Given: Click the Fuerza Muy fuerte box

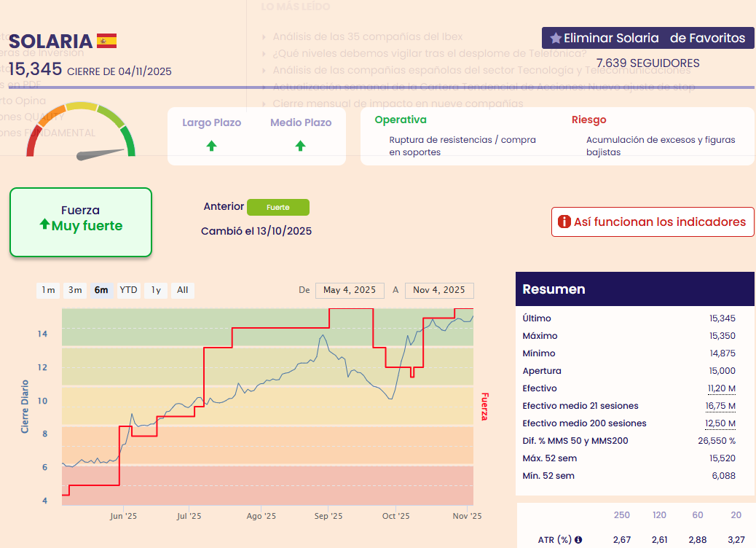Looking at the screenshot, I should (81, 222).
